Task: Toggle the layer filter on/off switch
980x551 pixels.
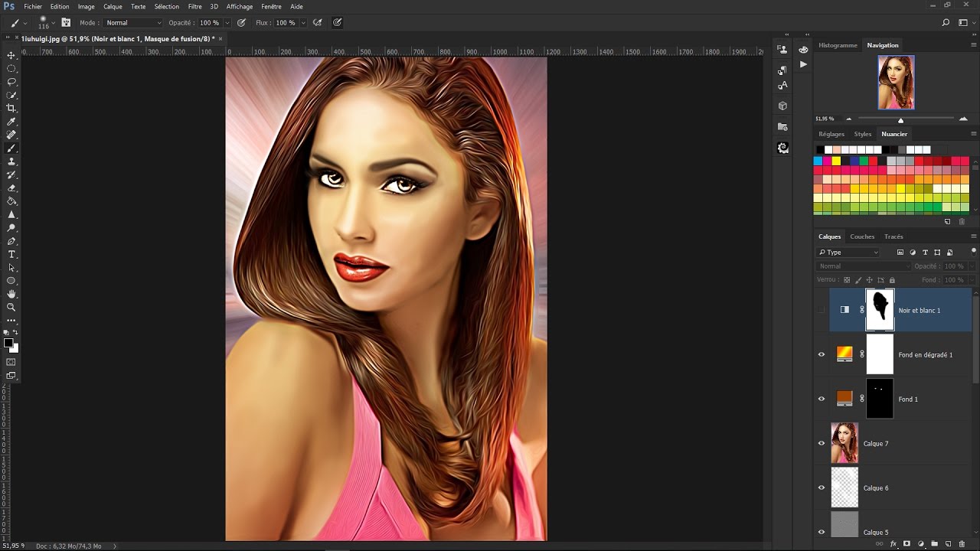Action: point(973,251)
